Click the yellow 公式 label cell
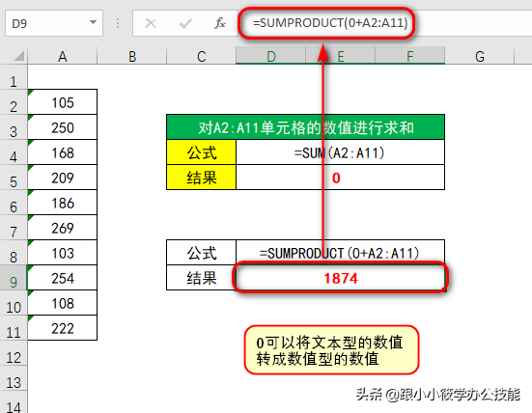 (x=201, y=152)
